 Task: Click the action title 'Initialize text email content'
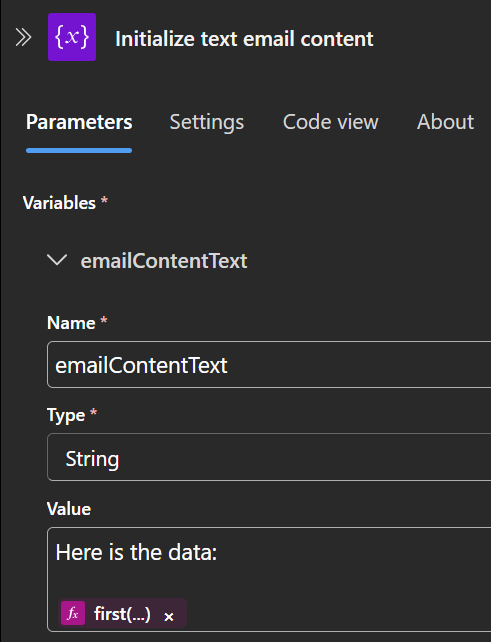coord(244,39)
